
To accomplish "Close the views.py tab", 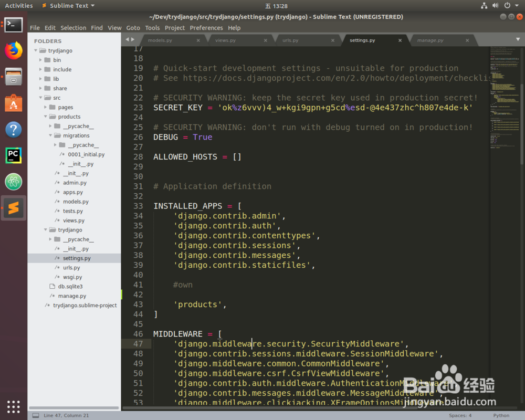I will 266,40.
